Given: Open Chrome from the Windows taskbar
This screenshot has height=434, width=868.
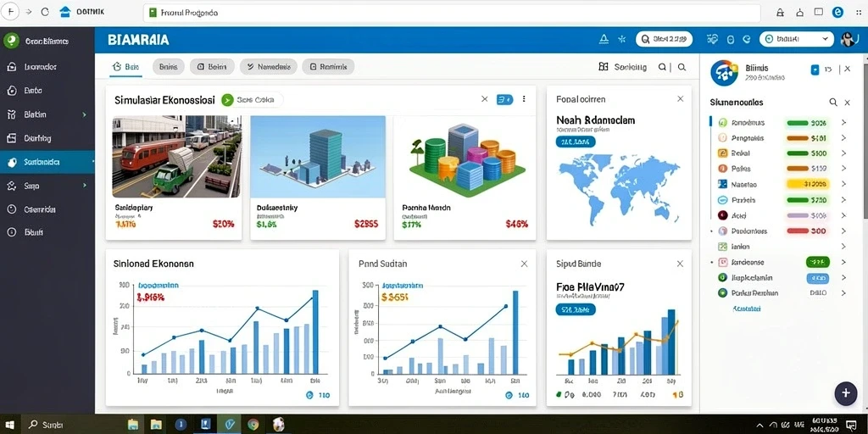Looking at the screenshot, I should click(253, 425).
